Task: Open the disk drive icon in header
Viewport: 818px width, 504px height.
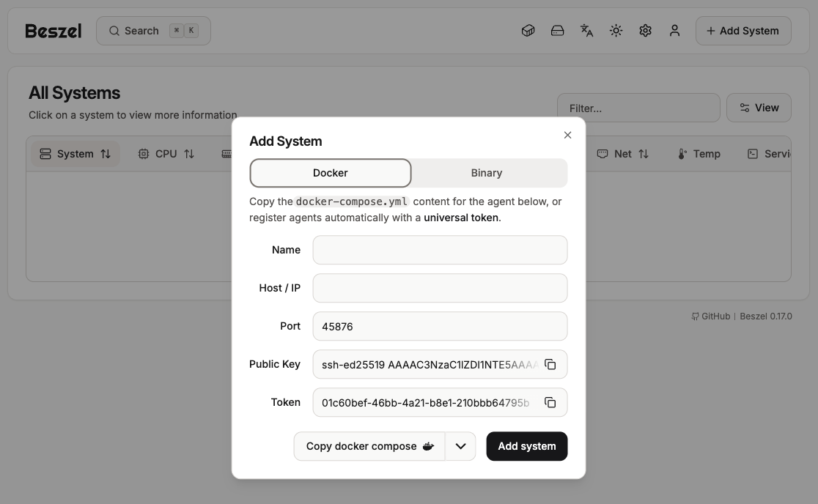Action: (x=557, y=31)
